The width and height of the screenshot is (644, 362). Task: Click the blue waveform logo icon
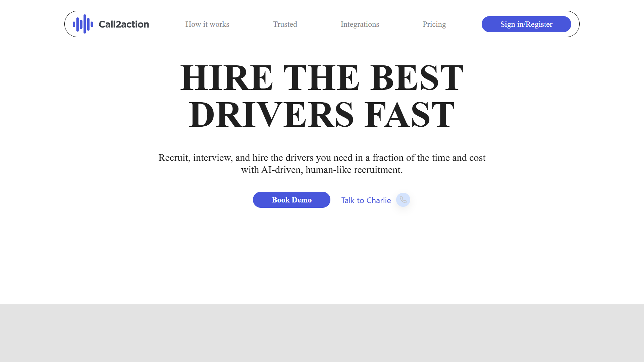pyautogui.click(x=83, y=24)
